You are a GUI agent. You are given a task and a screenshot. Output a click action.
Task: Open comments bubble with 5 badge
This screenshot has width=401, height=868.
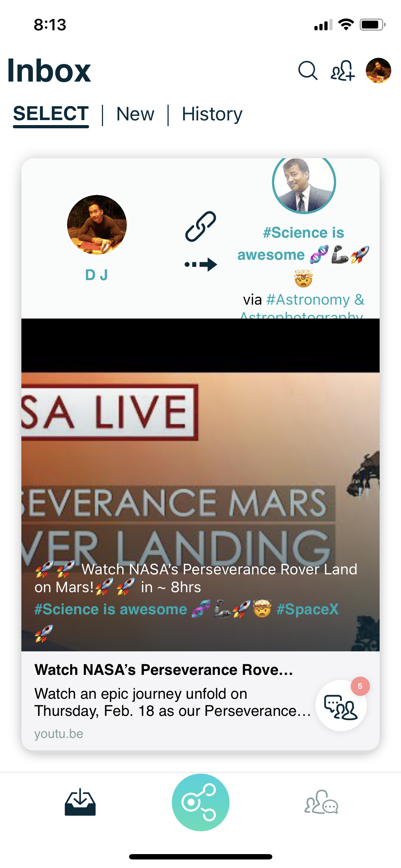click(341, 706)
